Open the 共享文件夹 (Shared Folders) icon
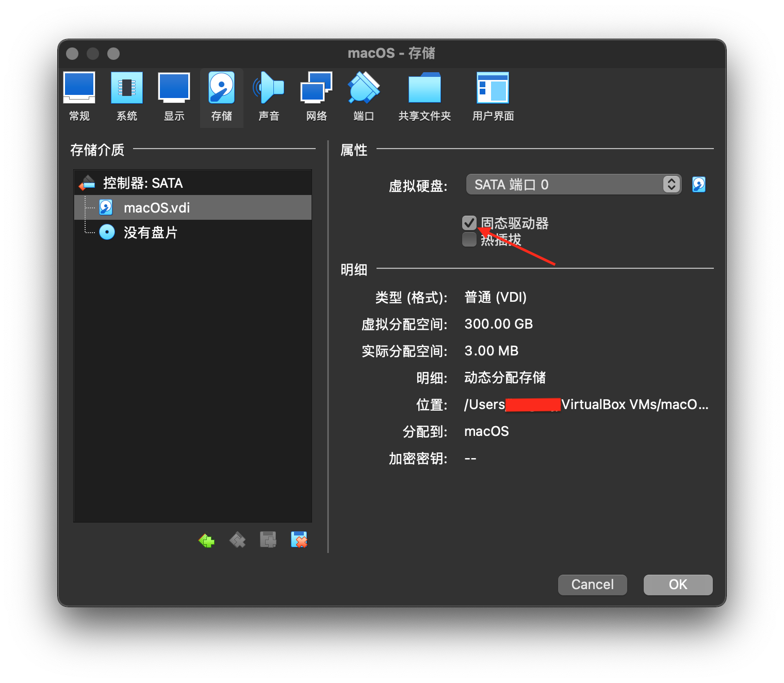Screen dimensions: 784x683 click(424, 97)
